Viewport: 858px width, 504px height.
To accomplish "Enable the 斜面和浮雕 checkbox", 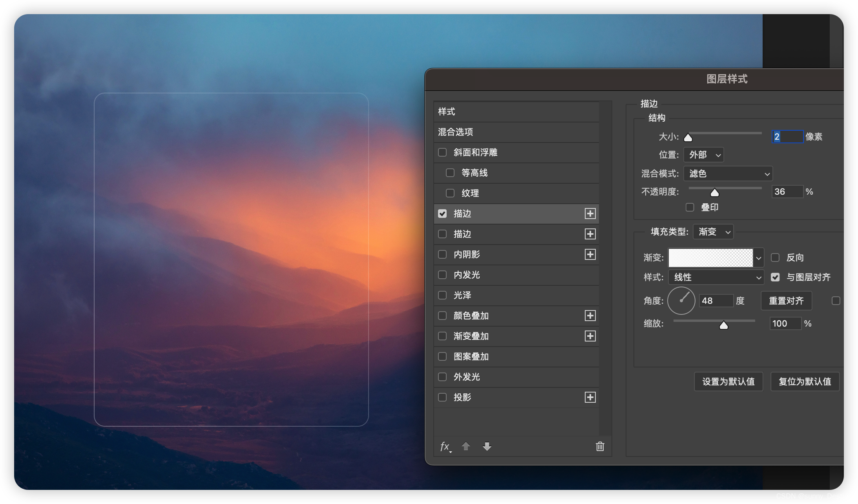I will [x=442, y=152].
